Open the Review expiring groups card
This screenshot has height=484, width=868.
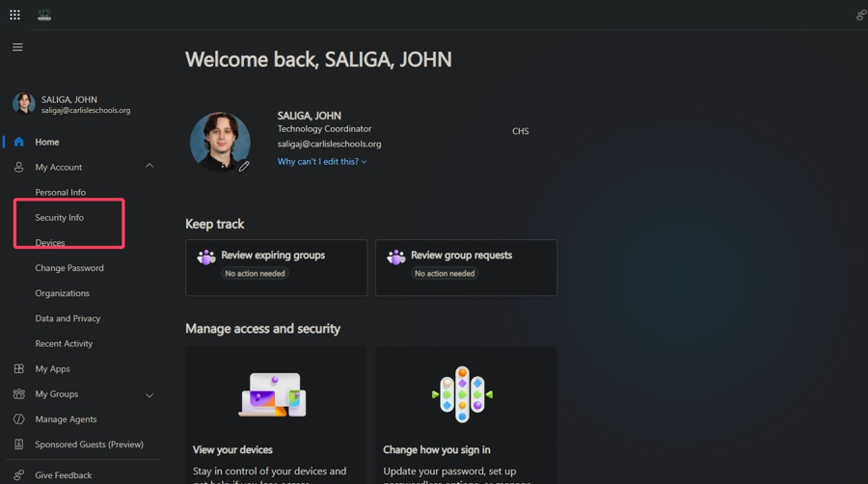pos(276,268)
